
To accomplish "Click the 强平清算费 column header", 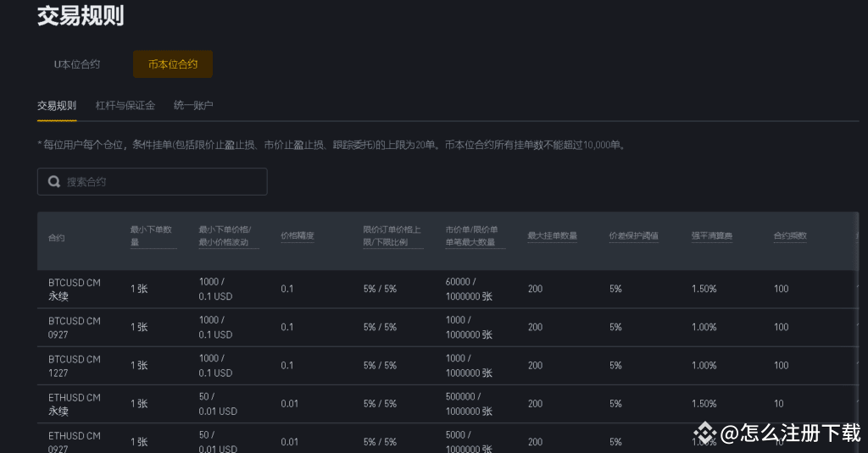I will [712, 236].
